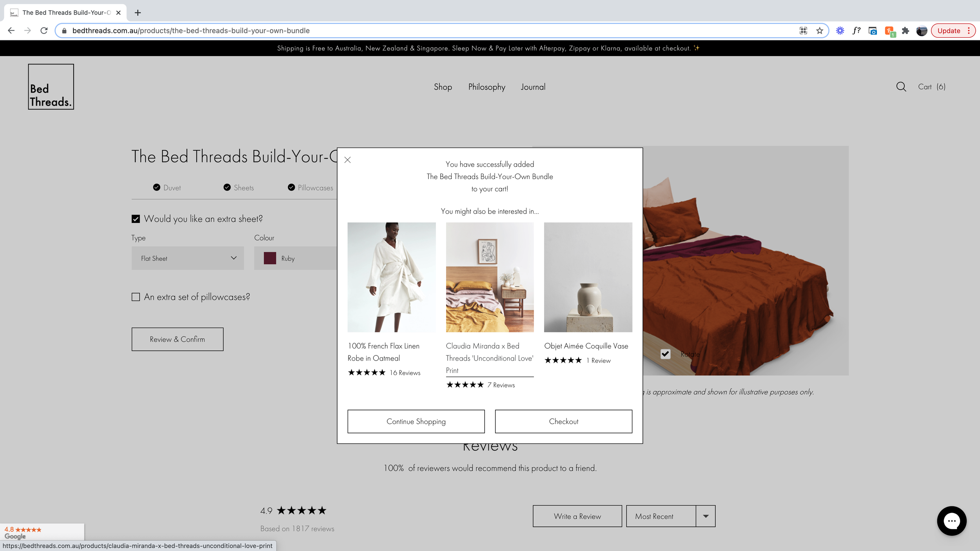Open the Coquille Vase product image
Image resolution: width=980 pixels, height=551 pixels.
588,277
